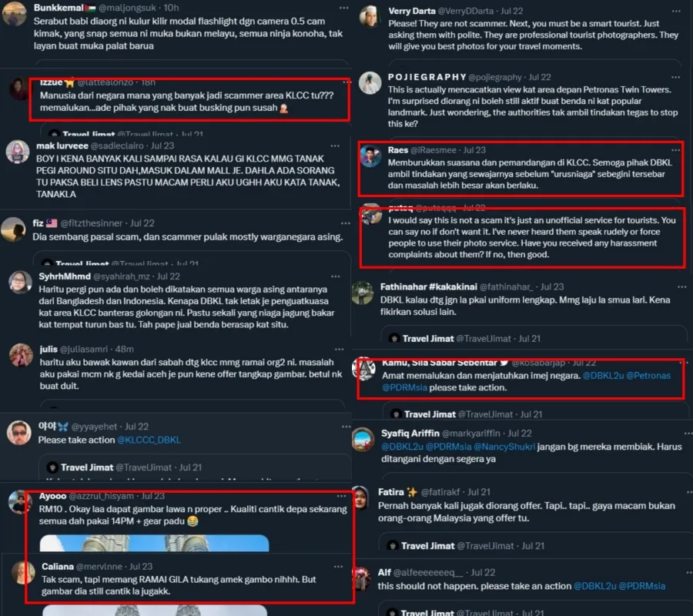
Task: Open Fatira's profile avatar
Action: (x=360, y=497)
